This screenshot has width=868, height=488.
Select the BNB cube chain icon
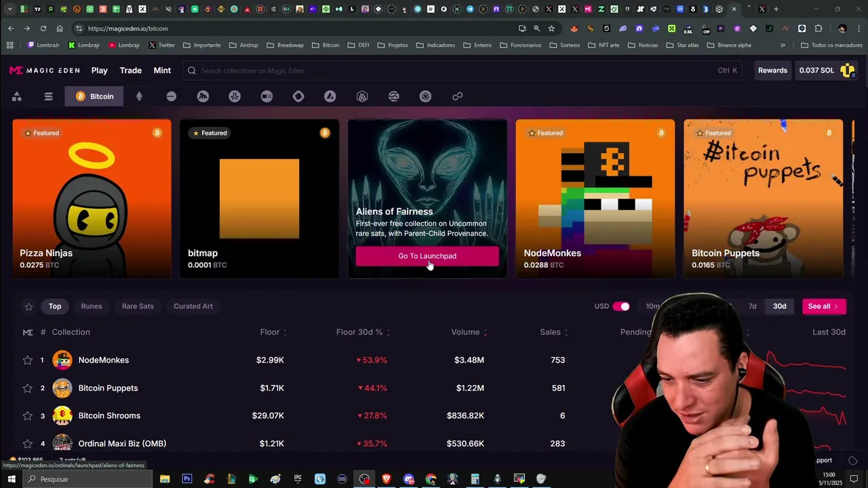click(426, 96)
